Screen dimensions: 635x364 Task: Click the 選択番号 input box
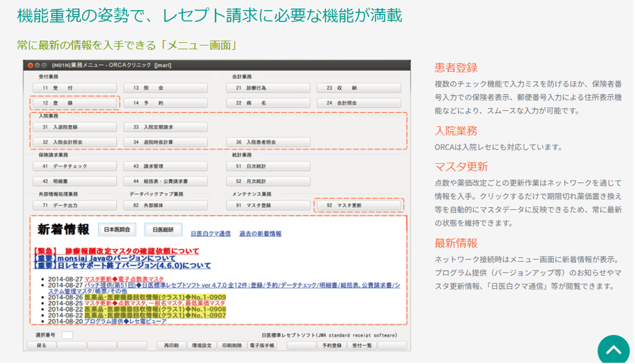[x=67, y=335]
